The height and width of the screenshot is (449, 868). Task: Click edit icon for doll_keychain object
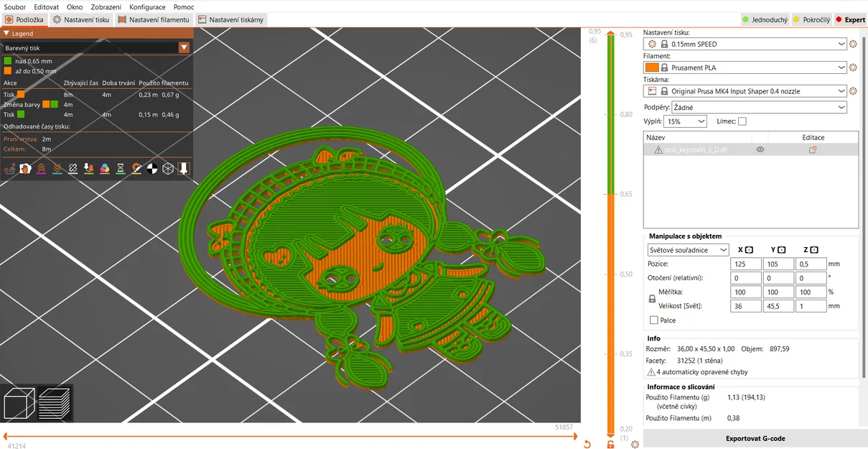(813, 149)
